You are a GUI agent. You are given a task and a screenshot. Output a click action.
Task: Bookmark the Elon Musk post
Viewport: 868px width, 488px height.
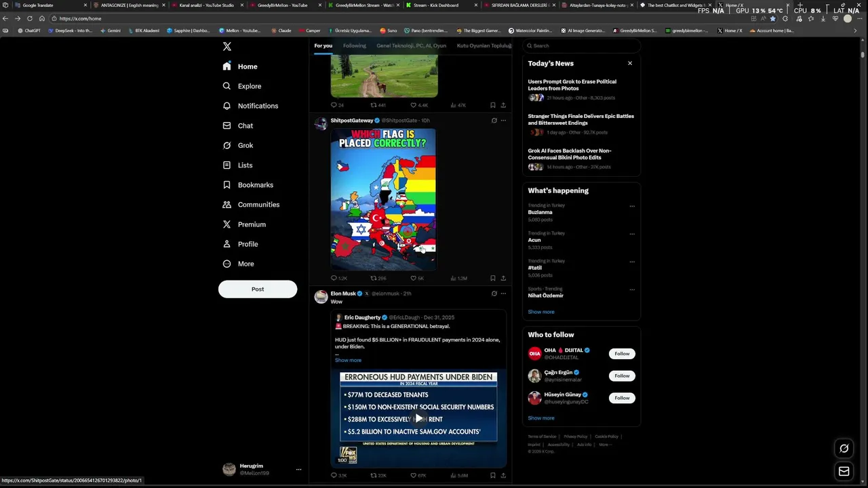(x=492, y=475)
